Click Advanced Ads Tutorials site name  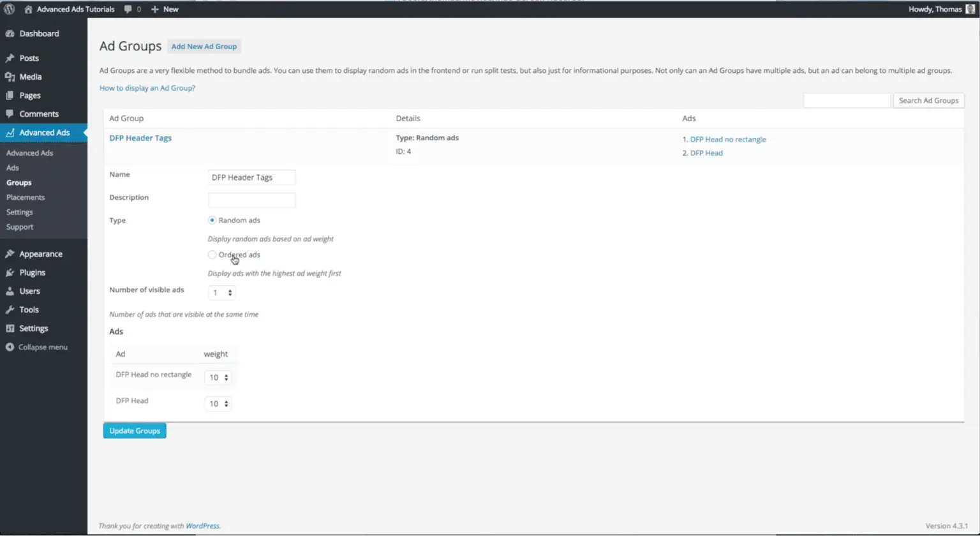coord(75,9)
